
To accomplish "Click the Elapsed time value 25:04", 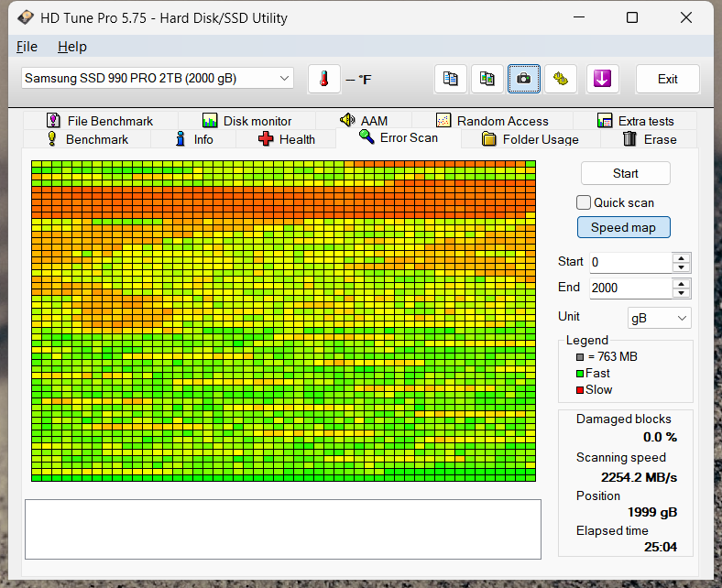I will click(x=661, y=547).
